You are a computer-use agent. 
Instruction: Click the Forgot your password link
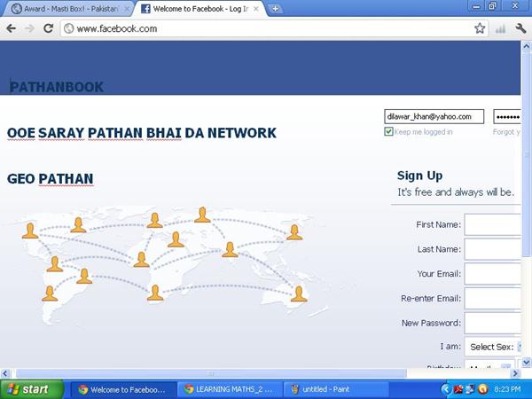(x=507, y=132)
